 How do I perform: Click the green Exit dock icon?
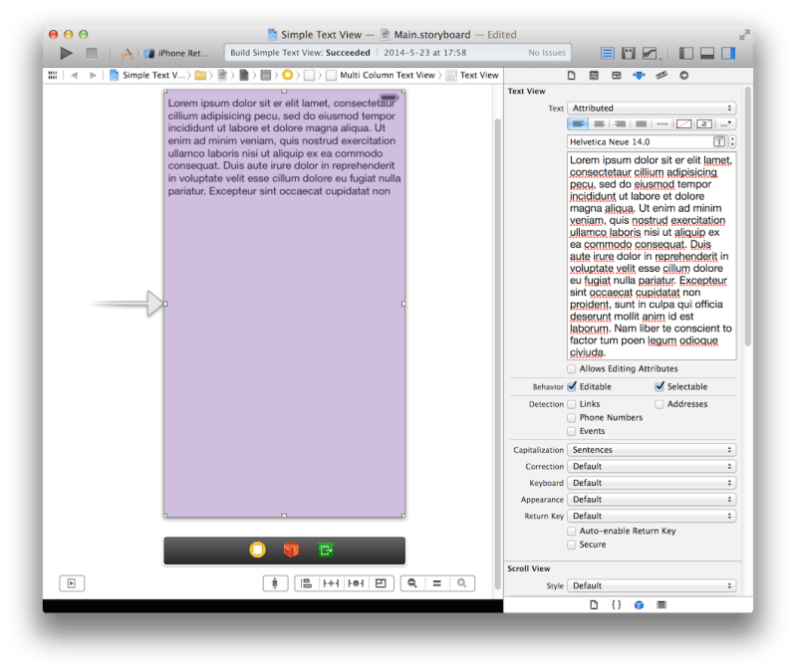click(326, 550)
